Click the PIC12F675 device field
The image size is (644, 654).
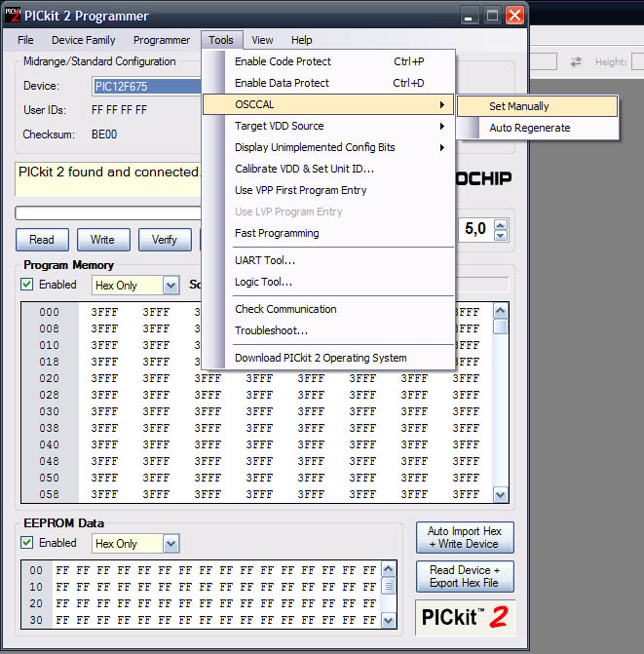click(147, 87)
